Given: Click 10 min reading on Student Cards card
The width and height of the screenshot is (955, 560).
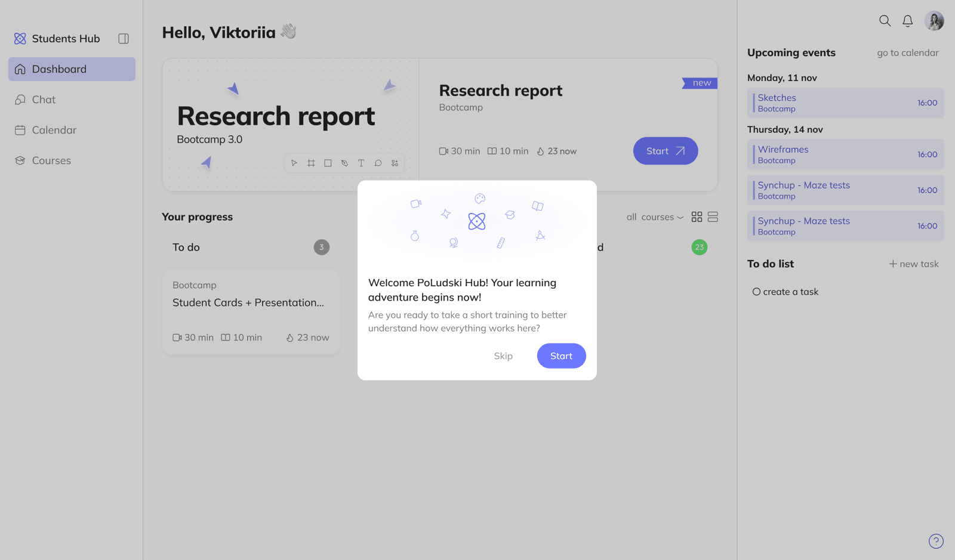Looking at the screenshot, I should pos(242,338).
